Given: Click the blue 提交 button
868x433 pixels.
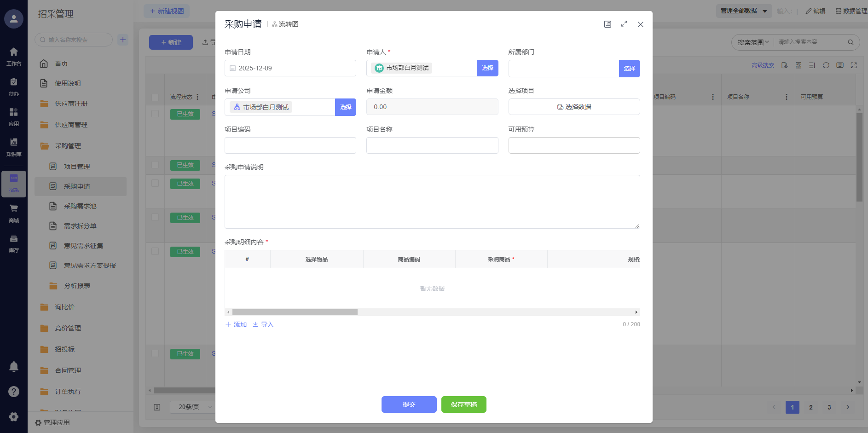Looking at the screenshot, I should click(x=409, y=404).
